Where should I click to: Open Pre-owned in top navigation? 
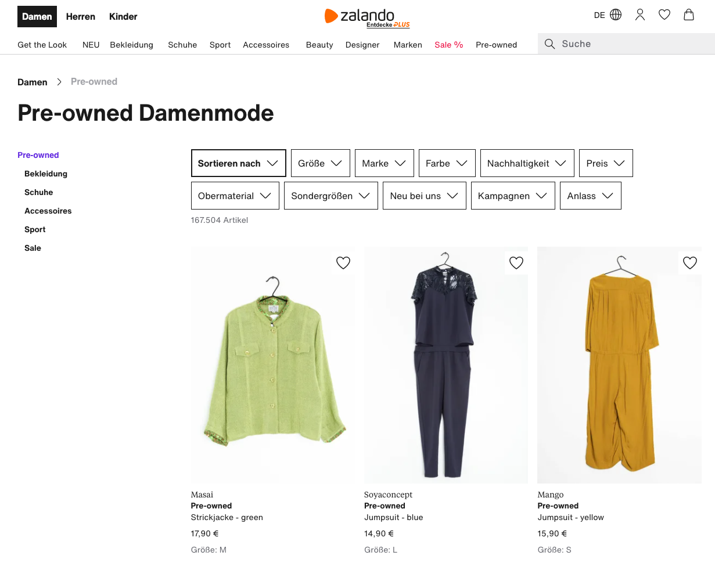496,45
